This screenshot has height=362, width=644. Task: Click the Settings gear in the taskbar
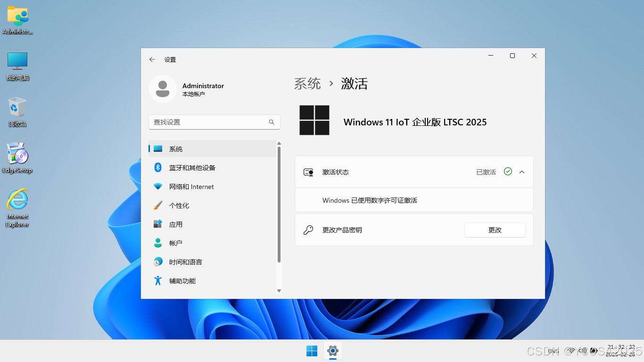coord(333,351)
